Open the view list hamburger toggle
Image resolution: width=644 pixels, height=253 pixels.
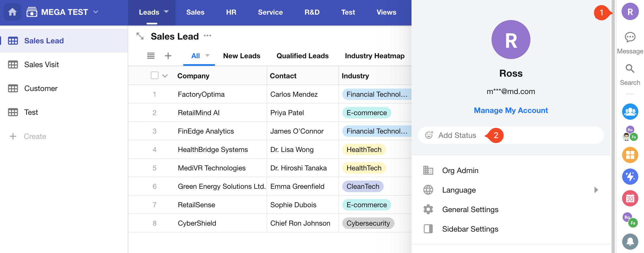pyautogui.click(x=151, y=56)
